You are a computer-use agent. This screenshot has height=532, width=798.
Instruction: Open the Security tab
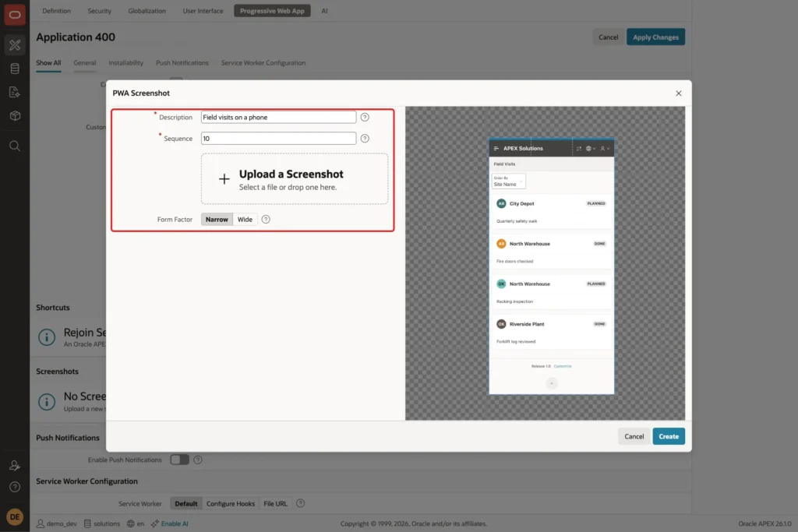(99, 11)
